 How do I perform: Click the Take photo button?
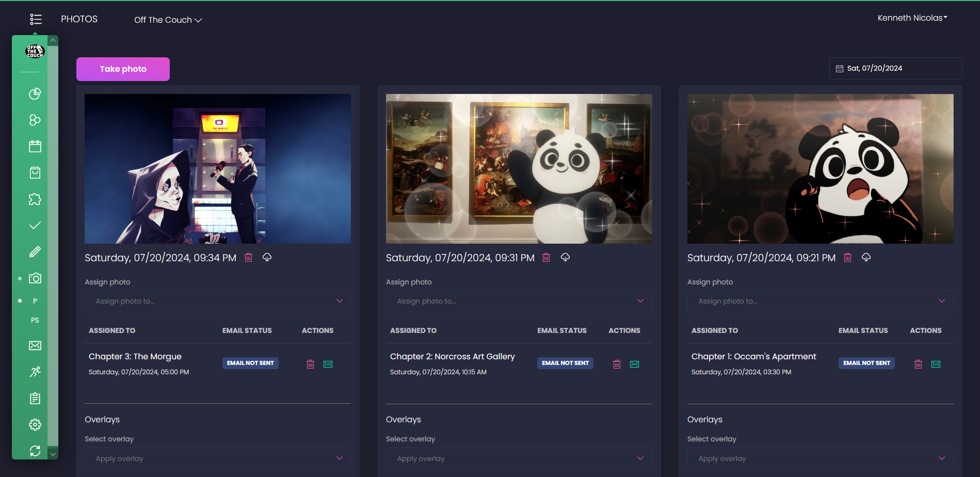pyautogui.click(x=123, y=69)
